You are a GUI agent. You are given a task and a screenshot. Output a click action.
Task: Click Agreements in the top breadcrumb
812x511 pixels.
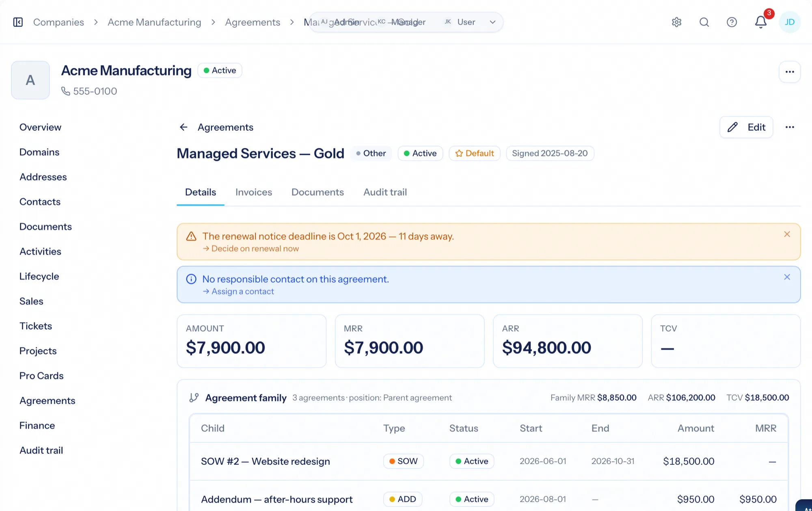(253, 22)
